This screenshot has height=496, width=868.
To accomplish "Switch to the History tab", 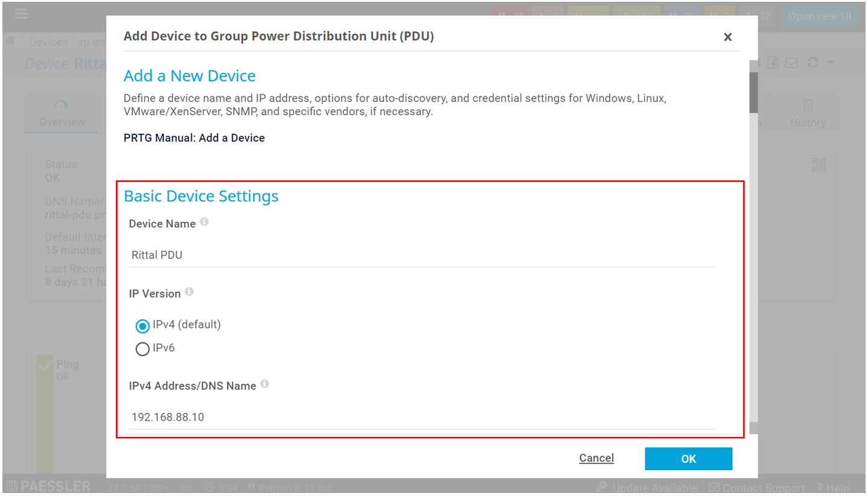I will click(807, 114).
